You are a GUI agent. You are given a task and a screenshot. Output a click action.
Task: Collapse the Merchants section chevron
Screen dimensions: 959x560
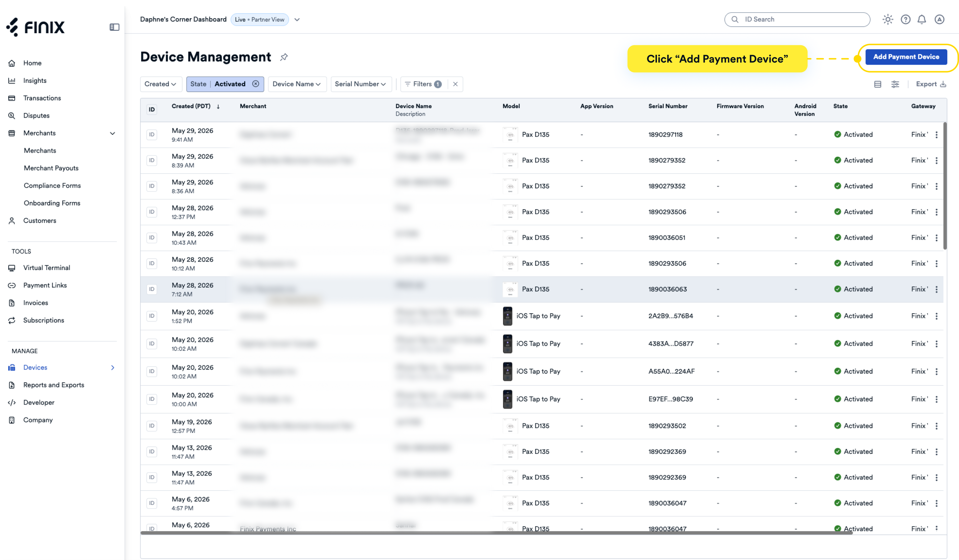pos(112,133)
